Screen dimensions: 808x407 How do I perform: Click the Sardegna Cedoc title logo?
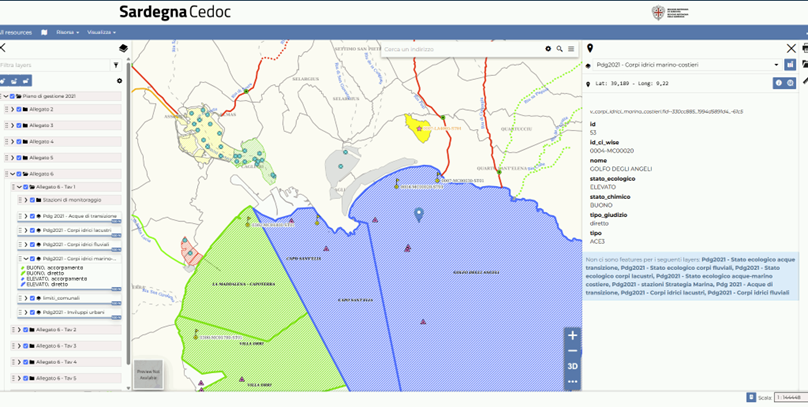[174, 12]
